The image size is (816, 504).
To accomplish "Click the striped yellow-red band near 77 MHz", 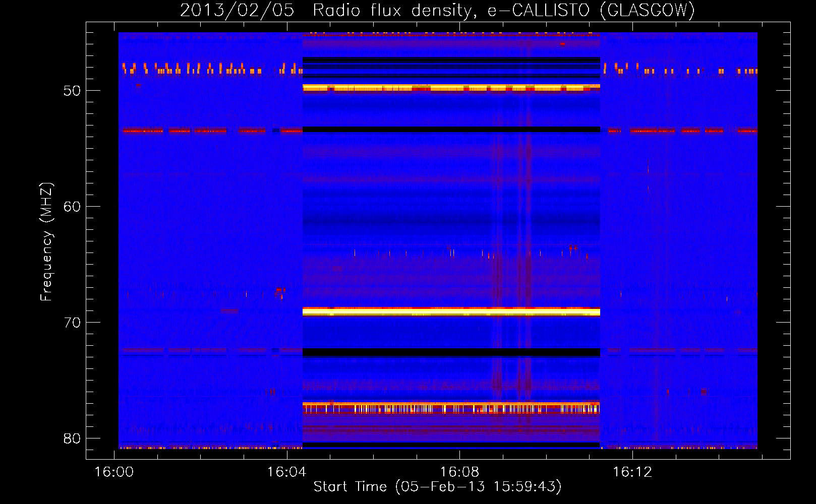I will pos(451,408).
